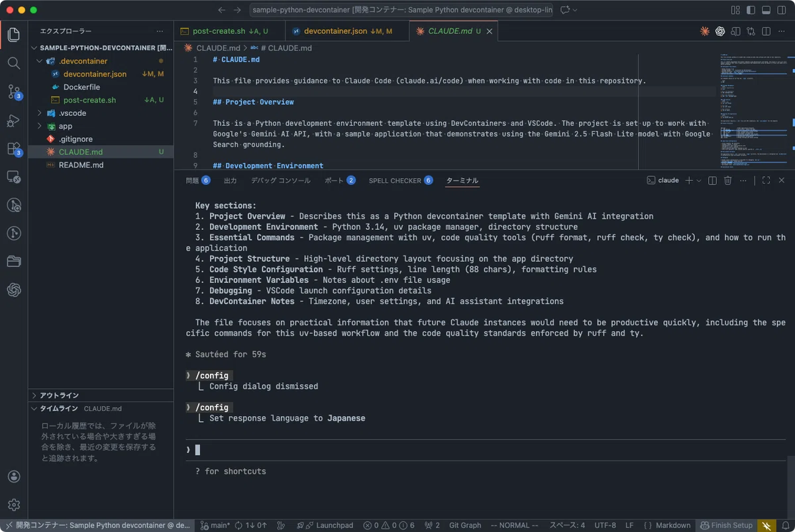Switch to the 出力 panel tab
Viewport: 795px width, 532px height.
[x=231, y=180]
